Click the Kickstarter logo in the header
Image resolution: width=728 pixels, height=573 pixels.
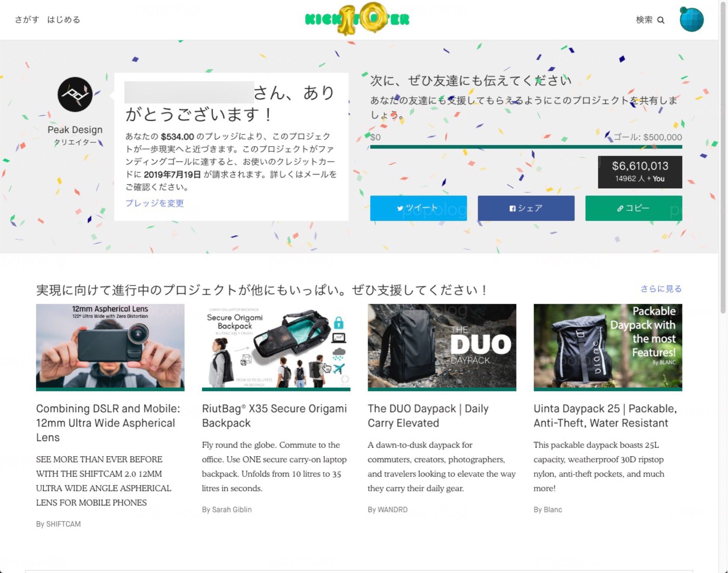click(x=357, y=19)
